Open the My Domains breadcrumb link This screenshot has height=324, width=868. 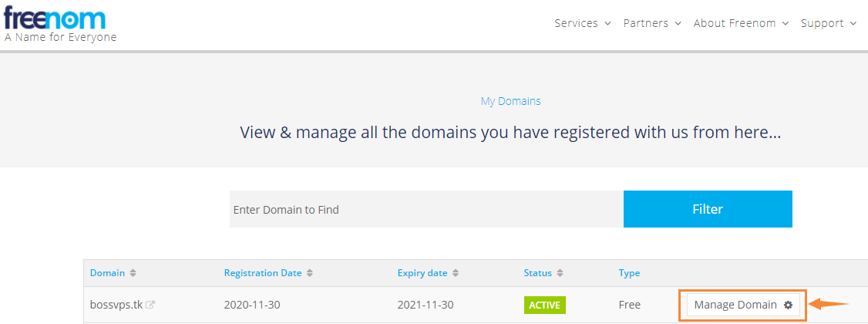tap(510, 101)
